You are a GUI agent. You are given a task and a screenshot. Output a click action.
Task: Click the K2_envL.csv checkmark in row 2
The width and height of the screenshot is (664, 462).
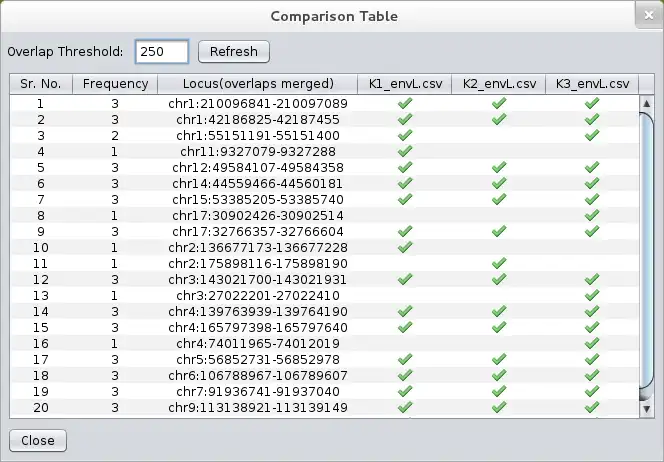tap(498, 119)
